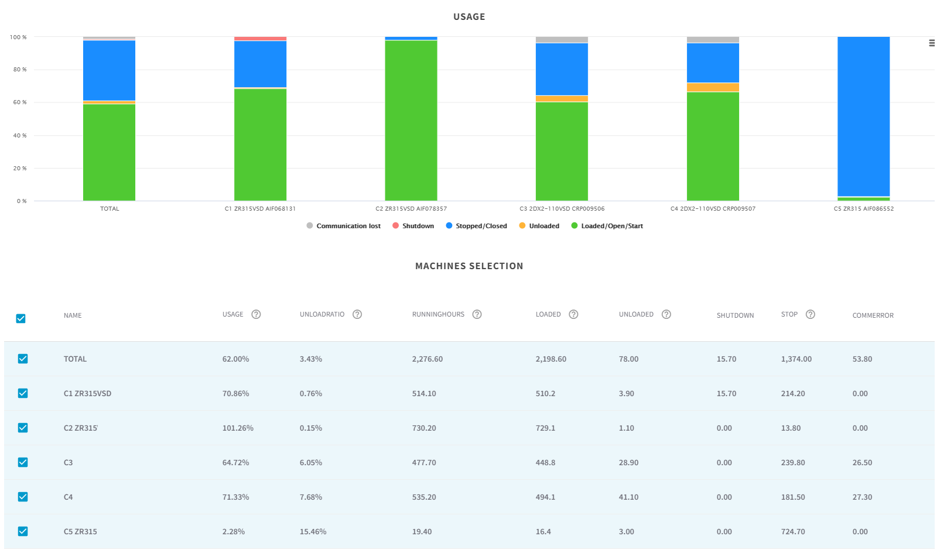This screenshot has height=560, width=947.
Task: Click the help icon beside UNLOADED
Action: point(666,314)
